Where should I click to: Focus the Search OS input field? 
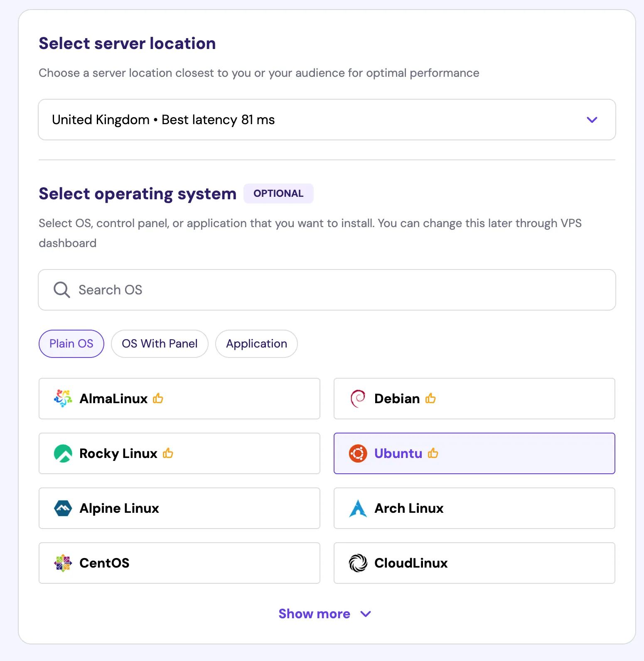[x=327, y=290]
